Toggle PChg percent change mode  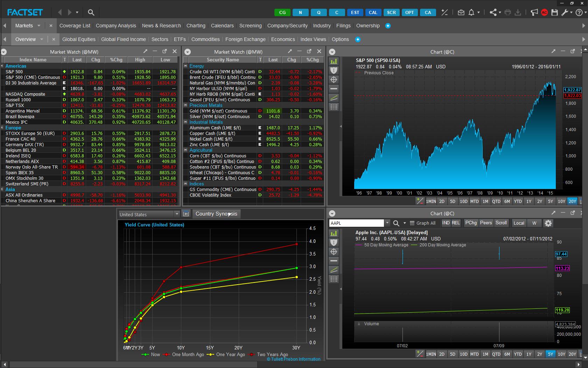point(471,223)
